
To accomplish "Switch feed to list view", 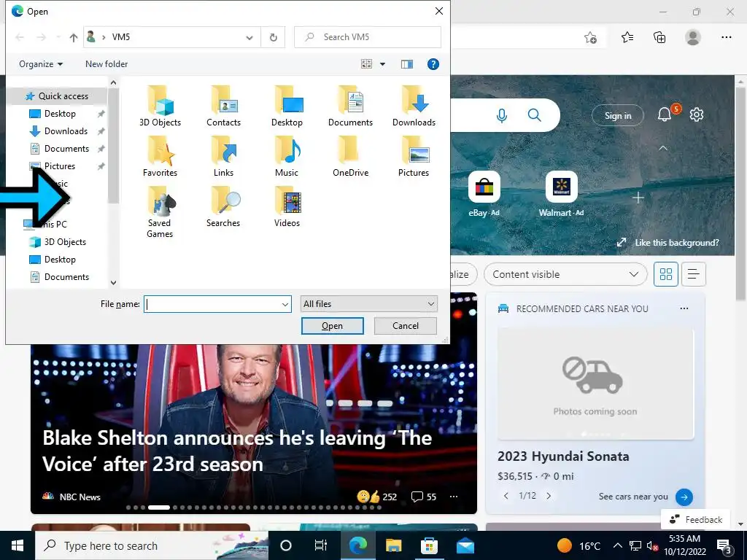I will point(694,274).
